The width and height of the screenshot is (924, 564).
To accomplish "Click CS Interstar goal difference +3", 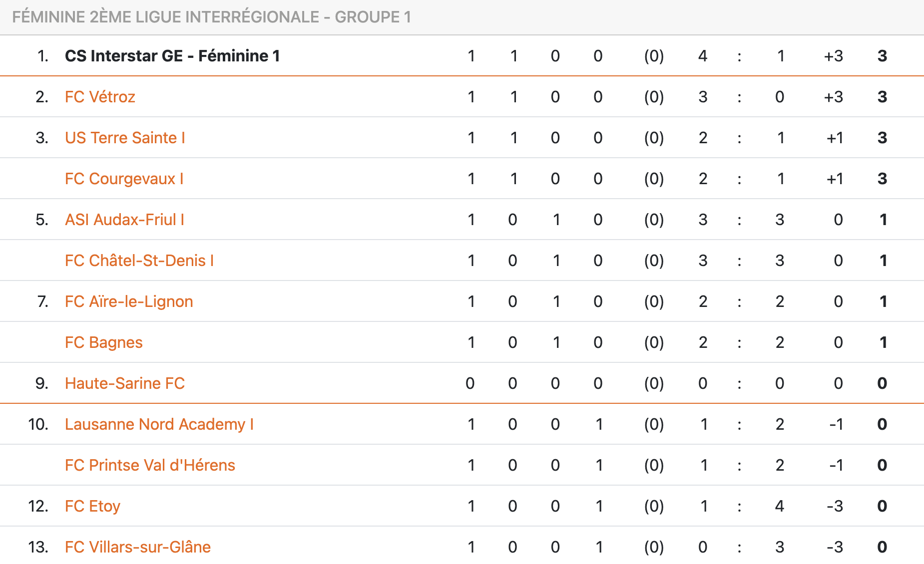I will tap(833, 56).
